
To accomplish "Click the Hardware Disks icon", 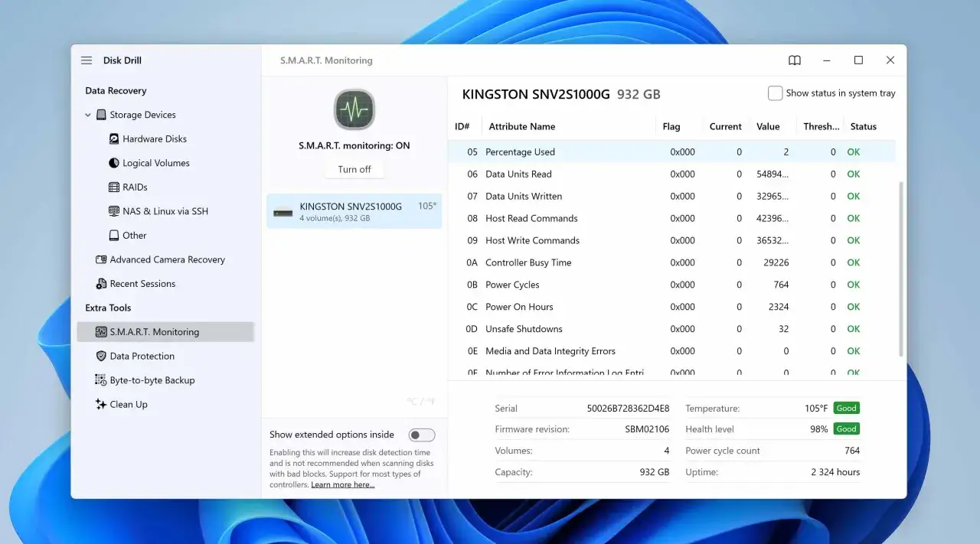I will click(115, 139).
